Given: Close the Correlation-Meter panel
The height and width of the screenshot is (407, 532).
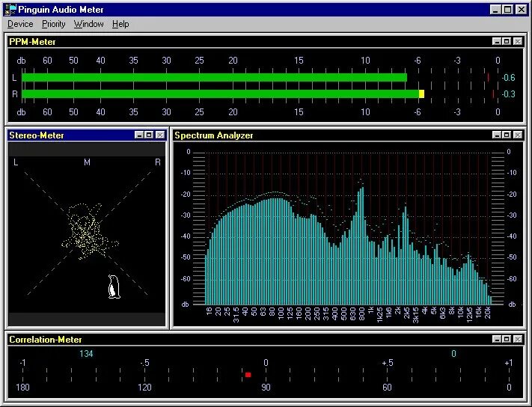Looking at the screenshot, I should click(x=518, y=339).
